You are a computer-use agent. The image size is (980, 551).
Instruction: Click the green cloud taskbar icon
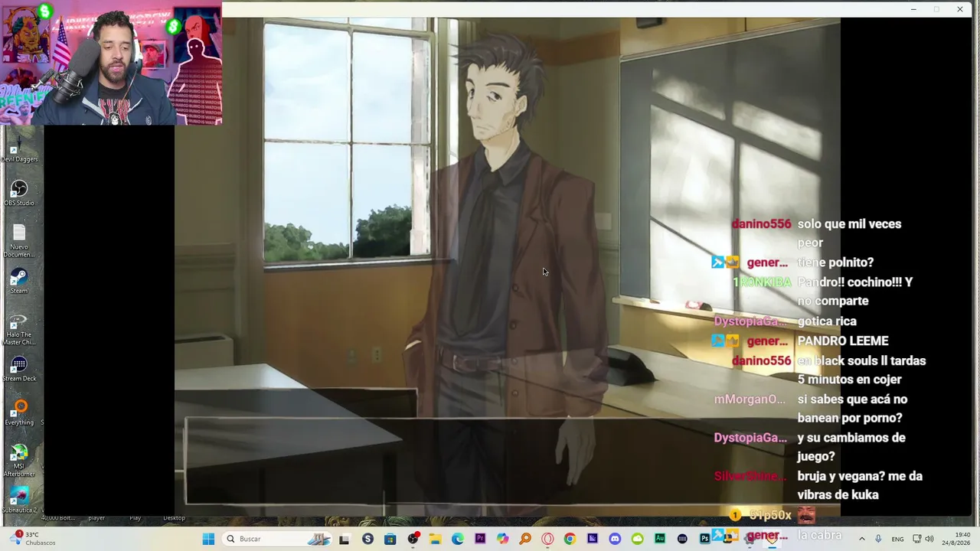637,539
